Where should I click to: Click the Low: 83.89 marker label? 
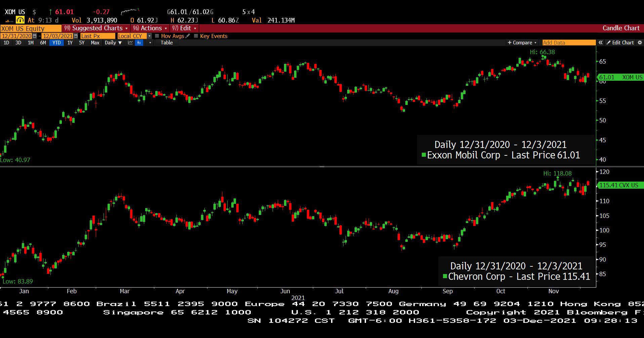pyautogui.click(x=18, y=281)
